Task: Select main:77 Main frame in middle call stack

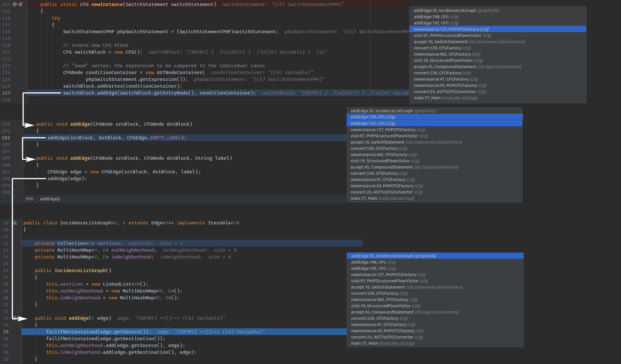Action: point(435,198)
